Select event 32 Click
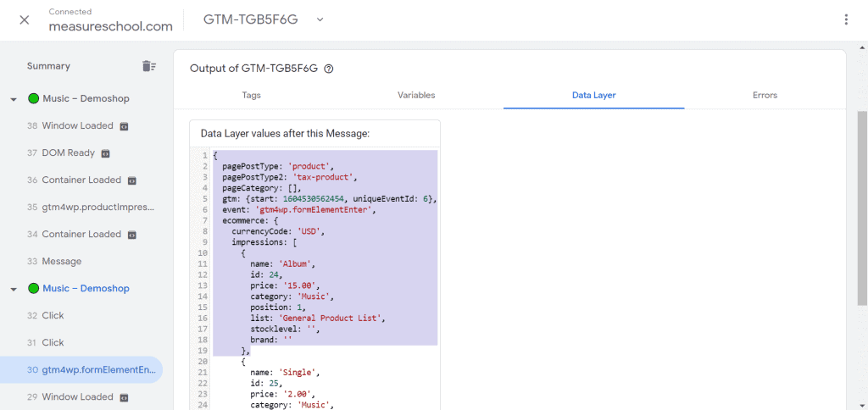The image size is (868, 410). [x=46, y=315]
